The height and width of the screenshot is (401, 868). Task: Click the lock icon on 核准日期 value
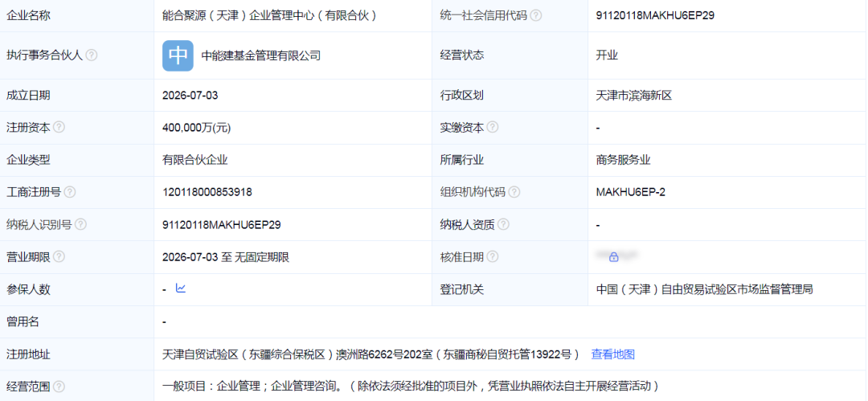pos(613,257)
